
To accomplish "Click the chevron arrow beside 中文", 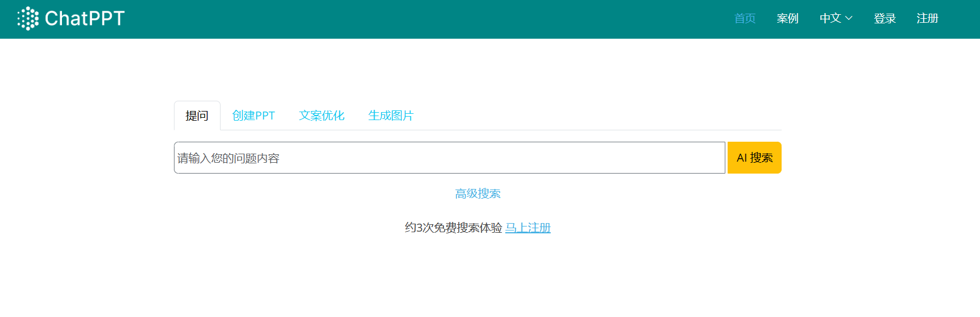I will click(849, 19).
